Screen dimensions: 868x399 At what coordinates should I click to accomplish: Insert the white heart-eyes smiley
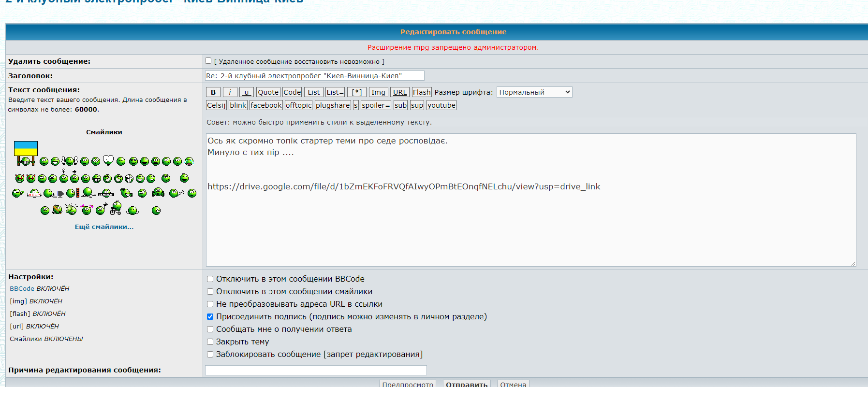[x=108, y=160]
